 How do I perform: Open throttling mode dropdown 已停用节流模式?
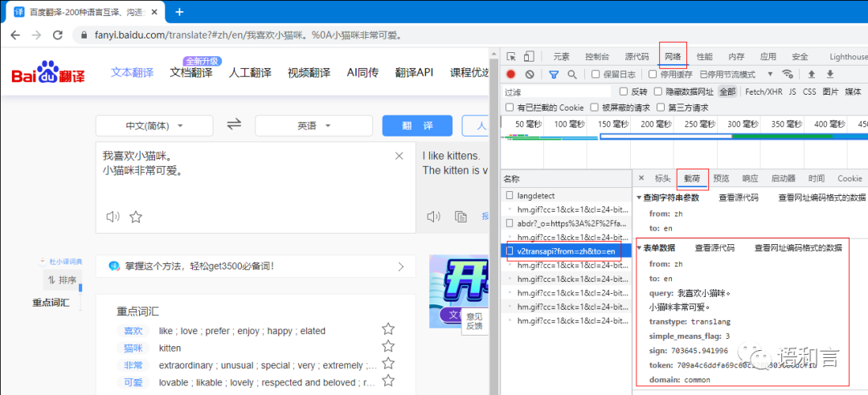click(736, 74)
